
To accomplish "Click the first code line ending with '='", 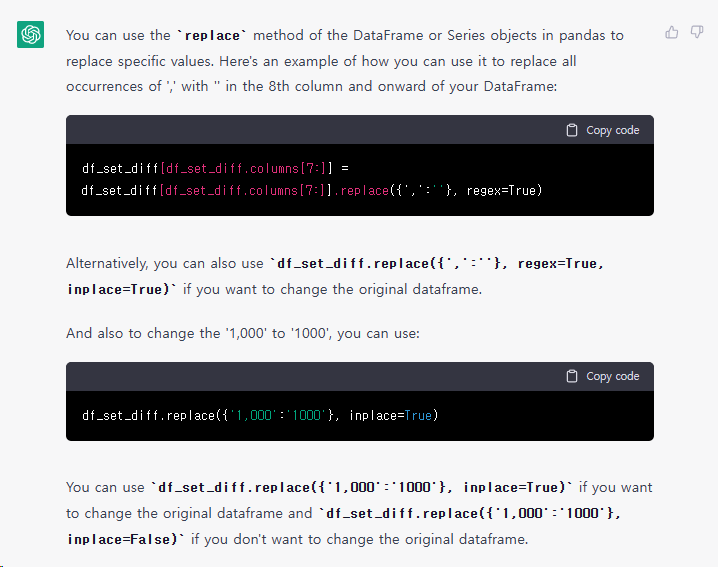I will tap(215, 169).
